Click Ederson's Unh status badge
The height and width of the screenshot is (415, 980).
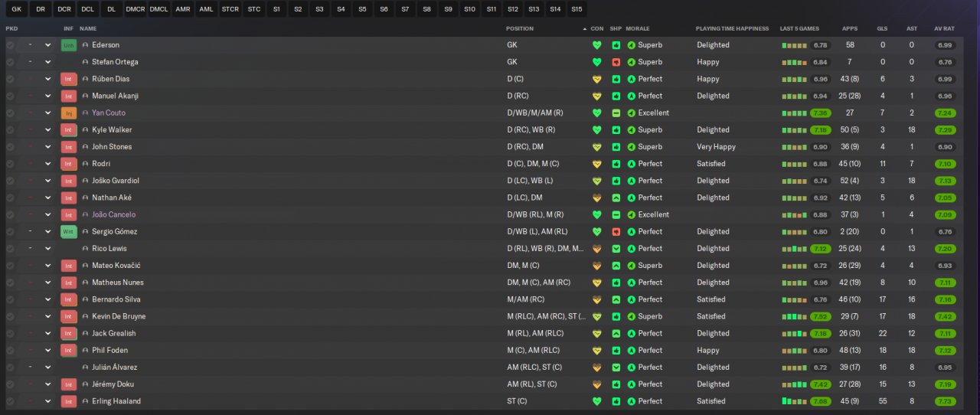pos(69,45)
